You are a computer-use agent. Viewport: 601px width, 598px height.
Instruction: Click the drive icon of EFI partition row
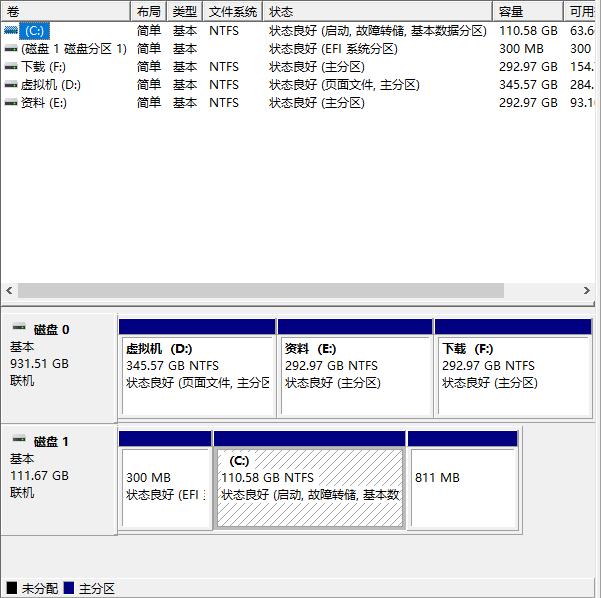[x=11, y=49]
